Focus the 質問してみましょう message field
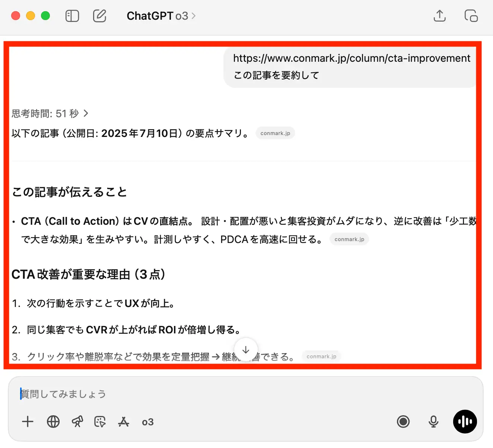493x448 pixels. click(246, 394)
